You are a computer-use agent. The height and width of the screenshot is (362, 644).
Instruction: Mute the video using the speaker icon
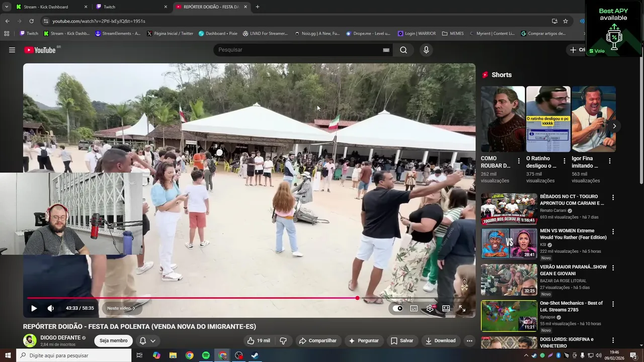[x=50, y=308]
